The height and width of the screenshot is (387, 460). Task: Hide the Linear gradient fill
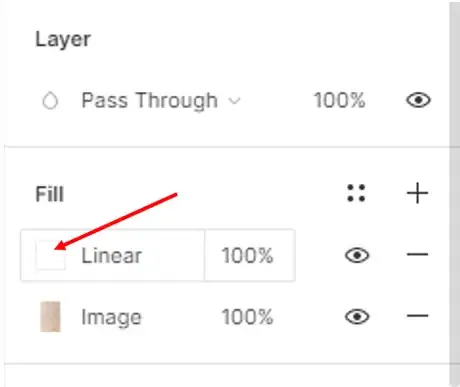pos(357,255)
